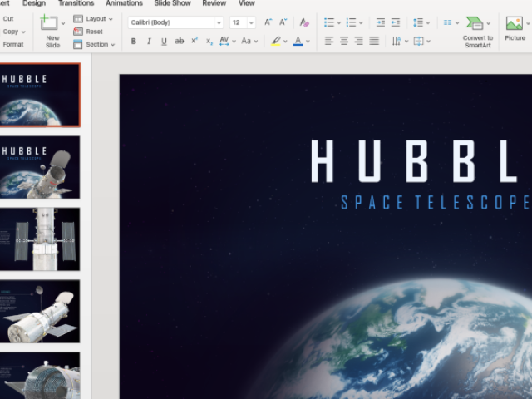532x399 pixels.
Task: Open the highlight color dropdown arrow
Action: point(285,42)
